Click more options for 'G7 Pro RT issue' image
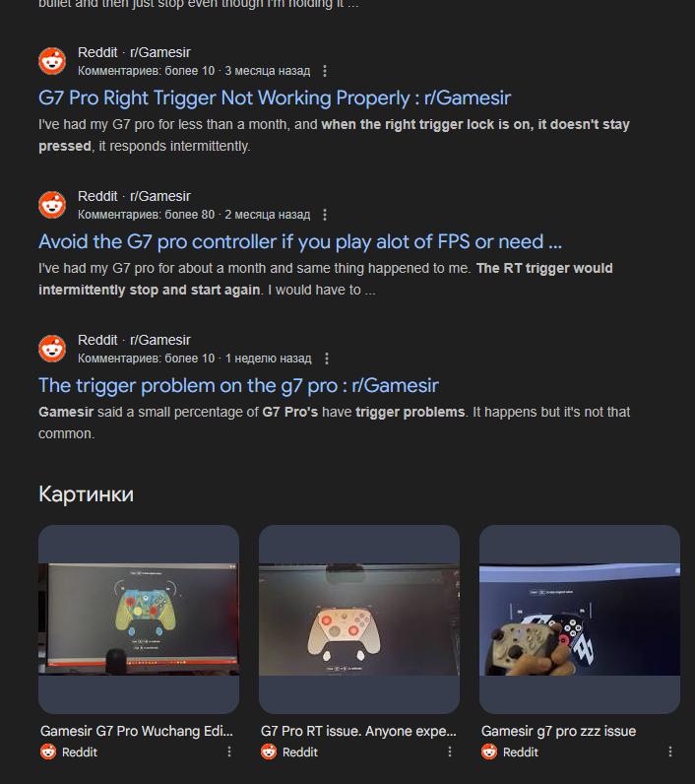This screenshot has width=695, height=784. [x=450, y=752]
